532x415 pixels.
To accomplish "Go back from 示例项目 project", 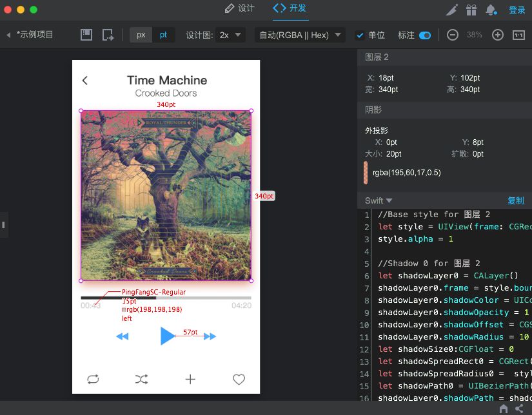I will click(8, 35).
